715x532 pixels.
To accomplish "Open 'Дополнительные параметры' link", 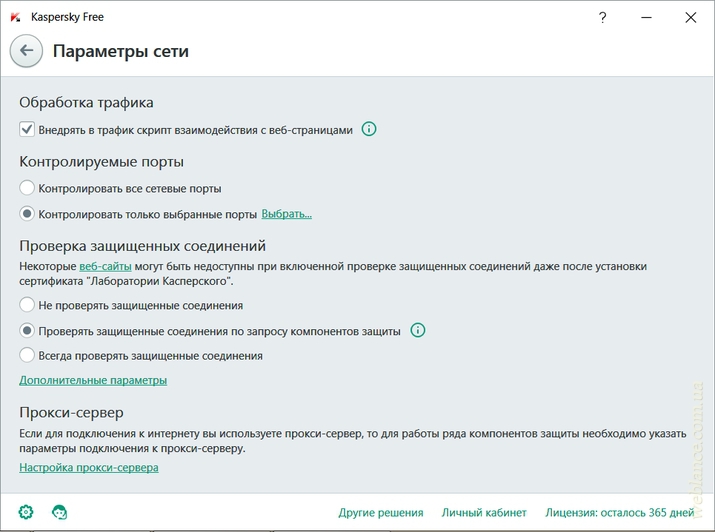I will pos(93,380).
